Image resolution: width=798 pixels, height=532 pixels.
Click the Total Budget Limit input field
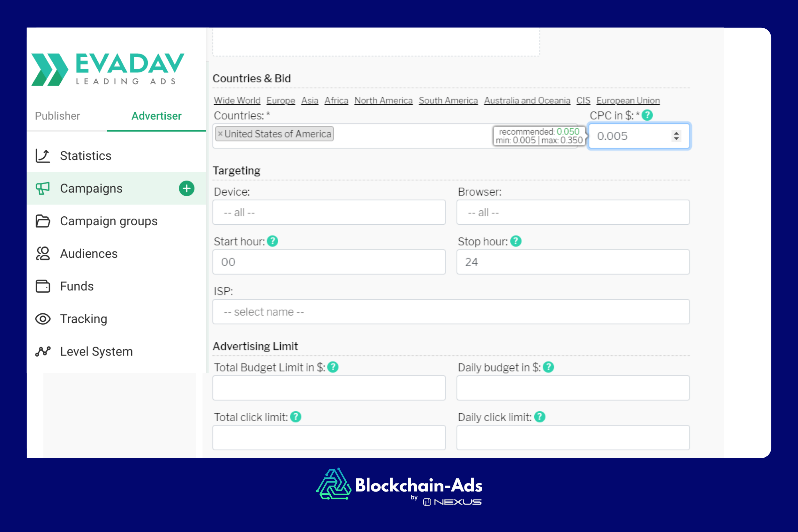[329, 388]
